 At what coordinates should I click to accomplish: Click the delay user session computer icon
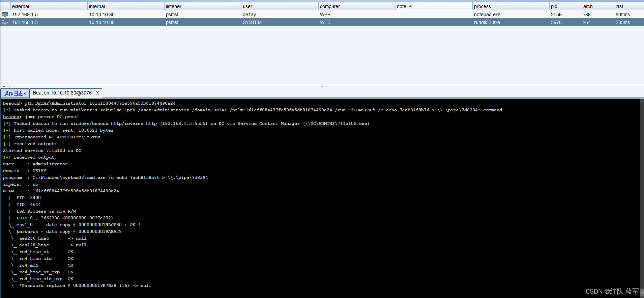5,14
